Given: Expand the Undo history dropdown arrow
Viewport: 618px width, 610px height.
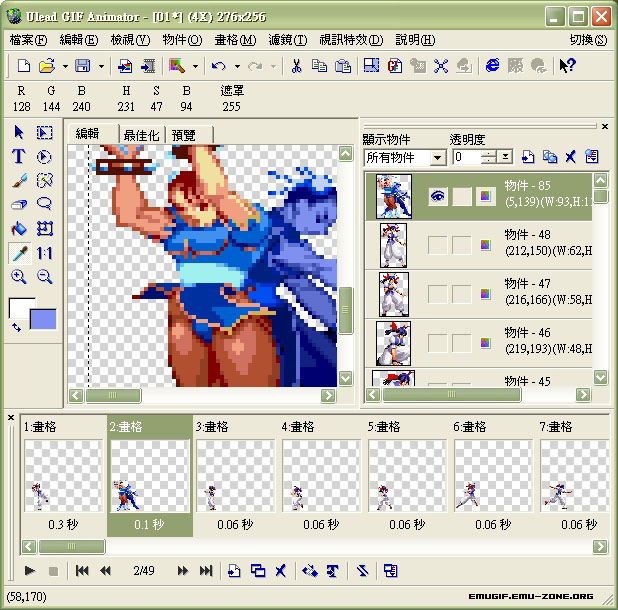Looking at the screenshot, I should (x=237, y=66).
